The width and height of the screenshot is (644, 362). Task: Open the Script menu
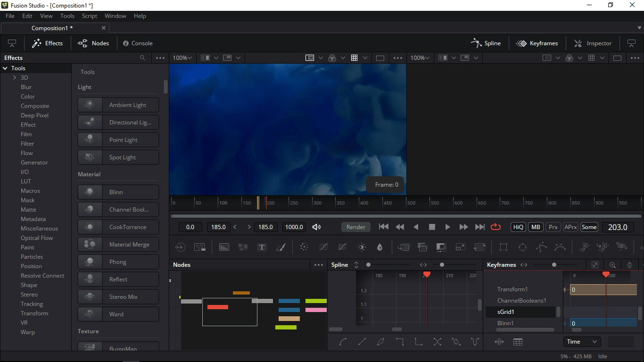coord(90,16)
